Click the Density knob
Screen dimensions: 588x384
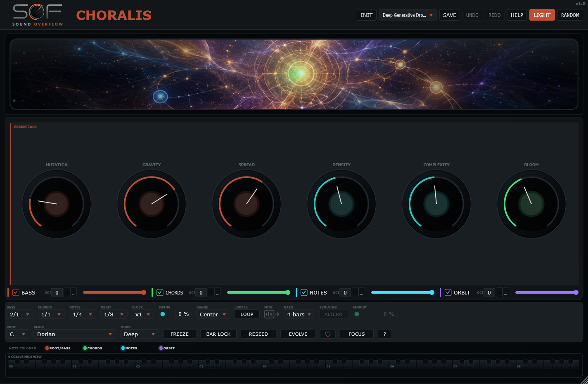coord(341,204)
